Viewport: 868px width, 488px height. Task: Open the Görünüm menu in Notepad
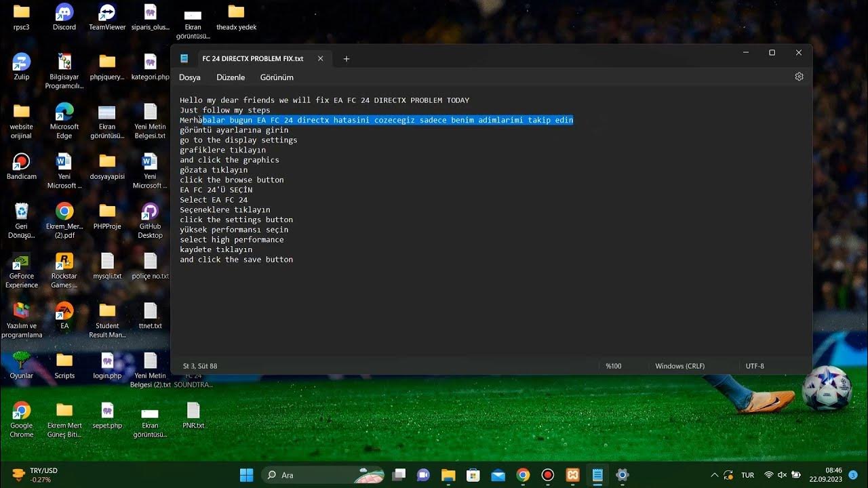(277, 77)
